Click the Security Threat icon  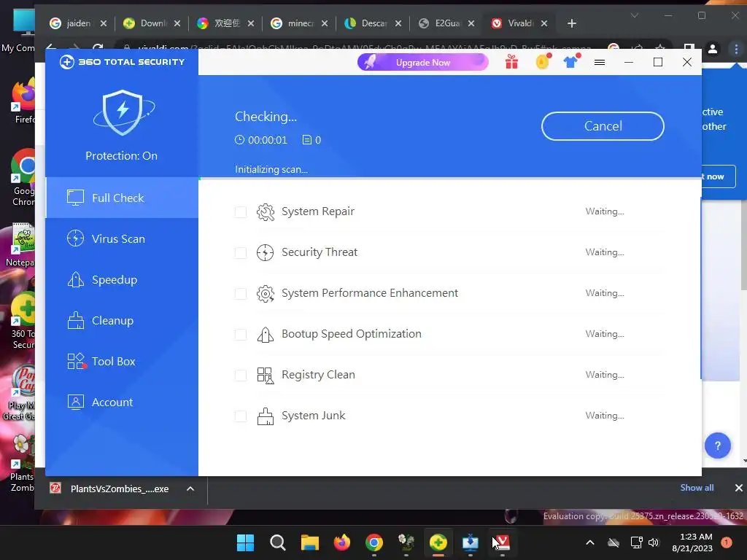[266, 252]
